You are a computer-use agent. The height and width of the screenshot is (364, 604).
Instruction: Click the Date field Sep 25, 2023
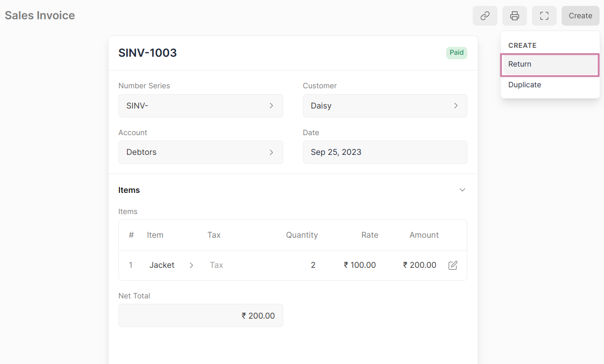coord(384,152)
